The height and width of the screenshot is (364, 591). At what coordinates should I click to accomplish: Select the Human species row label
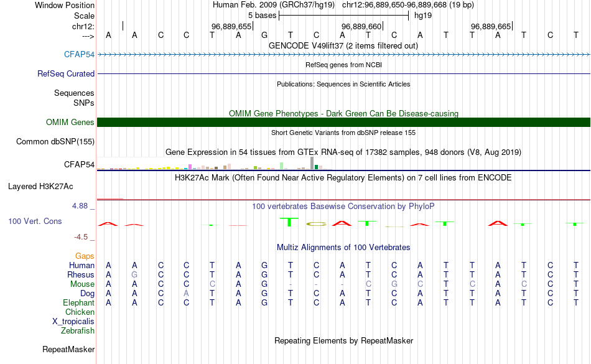coord(81,265)
